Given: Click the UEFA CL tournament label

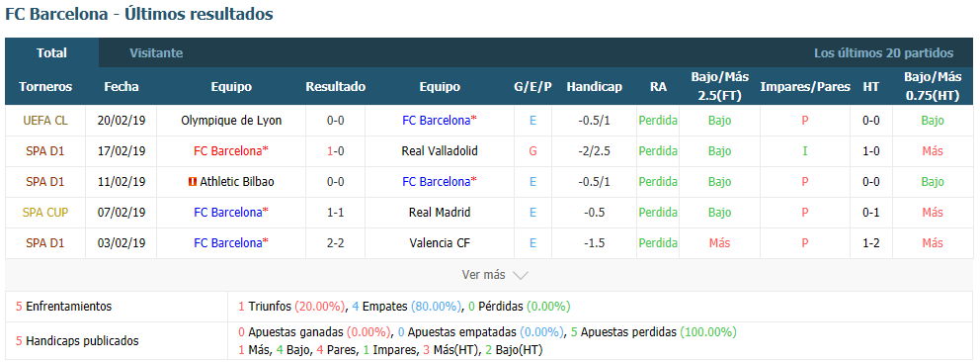Looking at the screenshot, I should point(45,121).
